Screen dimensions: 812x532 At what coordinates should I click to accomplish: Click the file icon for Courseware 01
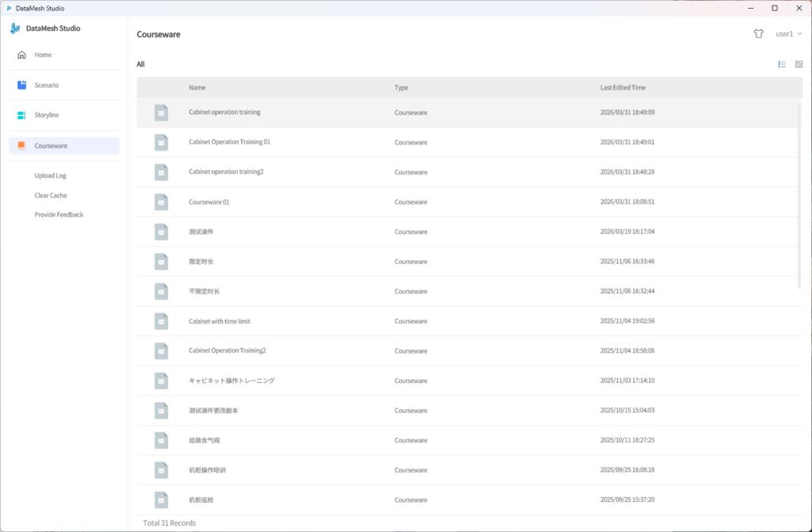coord(161,202)
